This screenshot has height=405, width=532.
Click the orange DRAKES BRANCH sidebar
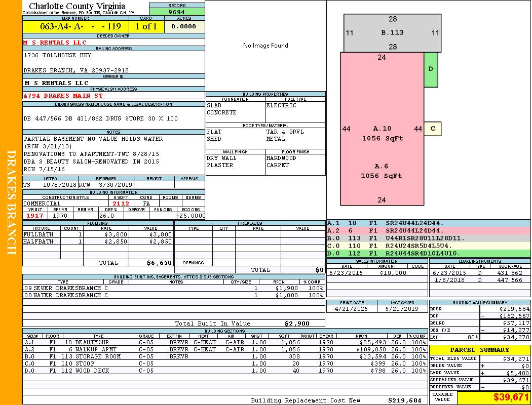point(11,202)
